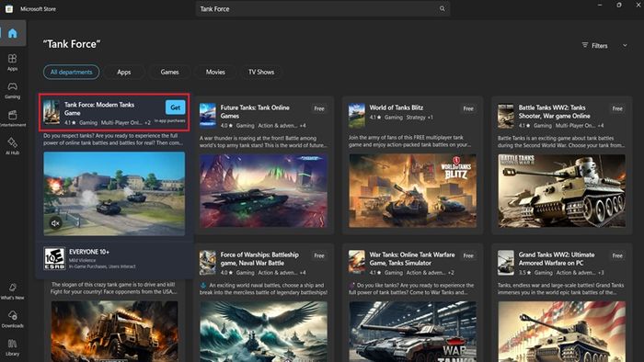Image resolution: width=644 pixels, height=362 pixels.
Task: Click the Grand Tanks WW2 app icon
Action: tap(506, 263)
